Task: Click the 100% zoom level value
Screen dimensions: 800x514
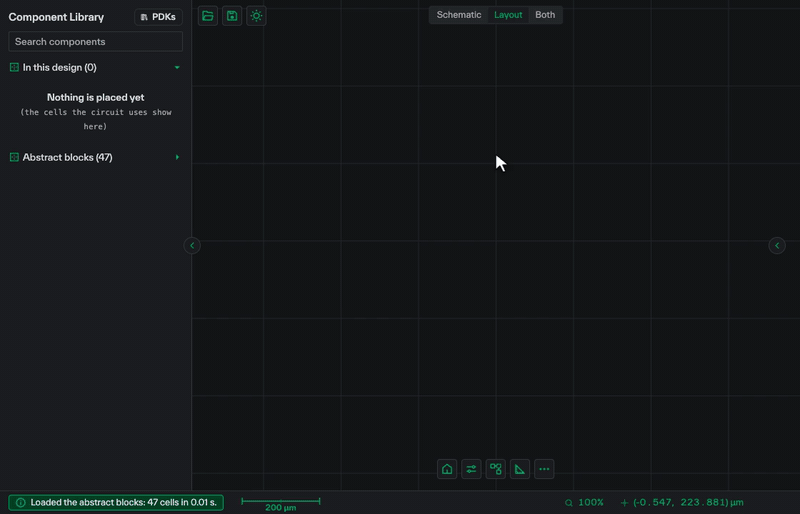Action: pyautogui.click(x=591, y=503)
